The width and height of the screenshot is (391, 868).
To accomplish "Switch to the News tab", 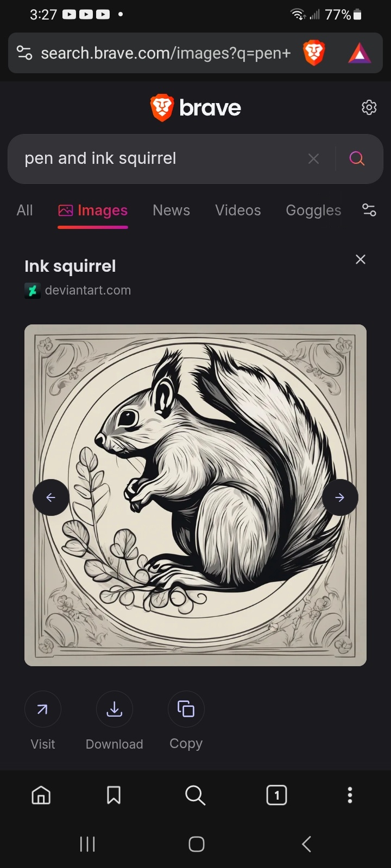I will pyautogui.click(x=172, y=210).
